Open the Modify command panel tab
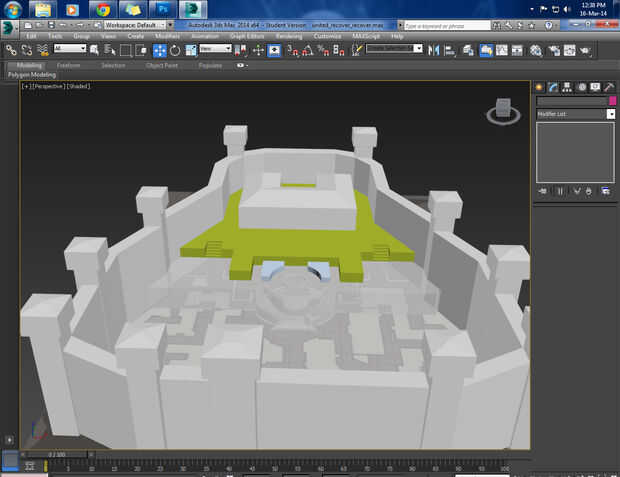The width and height of the screenshot is (620, 477). [553, 87]
